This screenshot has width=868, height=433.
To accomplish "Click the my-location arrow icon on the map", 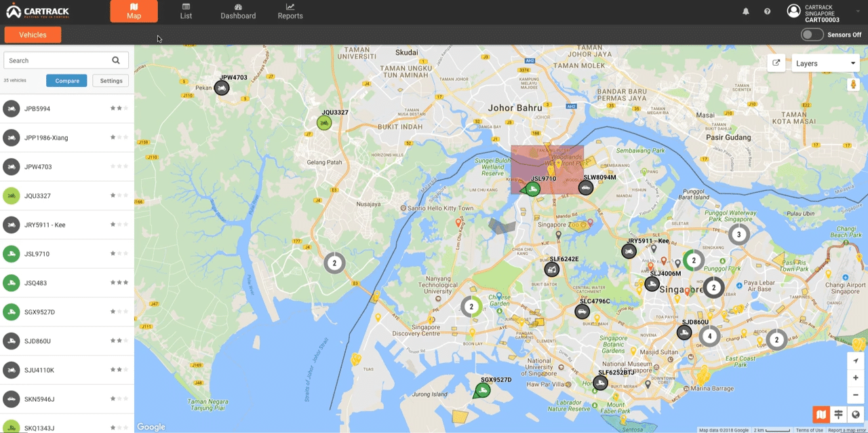I will click(855, 360).
